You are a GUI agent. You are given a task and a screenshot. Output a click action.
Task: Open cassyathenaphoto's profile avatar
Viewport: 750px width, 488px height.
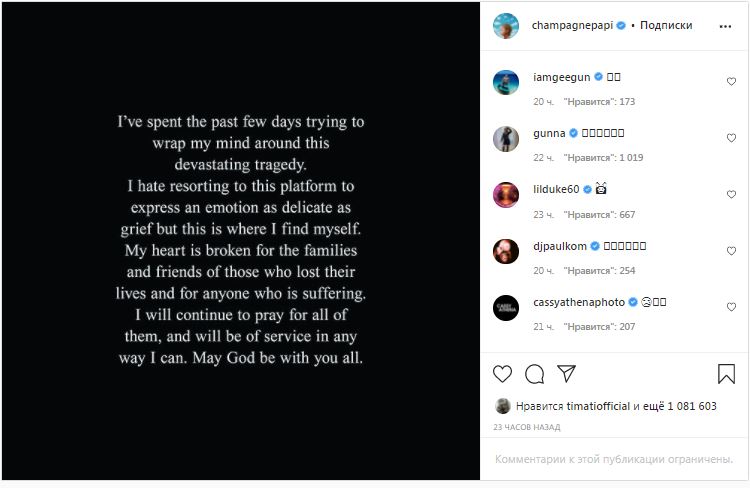506,307
